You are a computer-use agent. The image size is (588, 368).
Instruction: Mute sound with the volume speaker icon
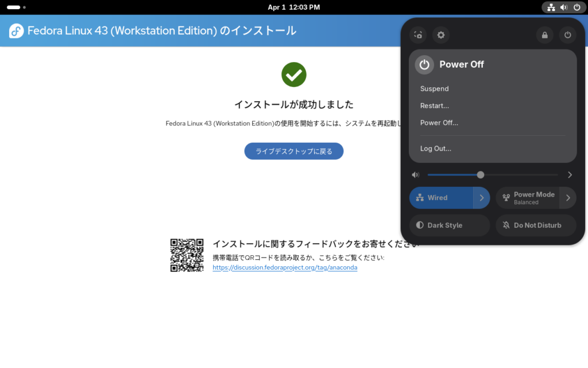(416, 175)
